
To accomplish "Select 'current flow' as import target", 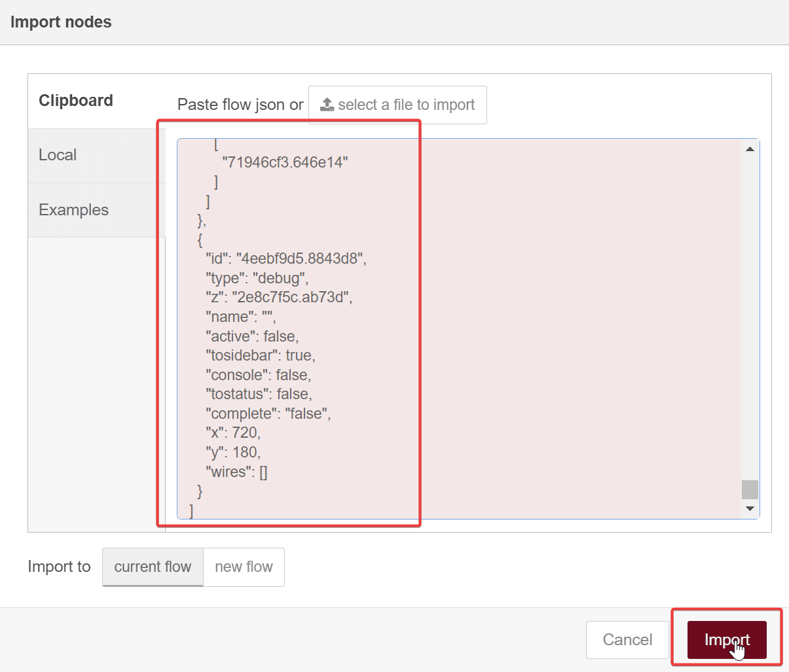I will (153, 567).
